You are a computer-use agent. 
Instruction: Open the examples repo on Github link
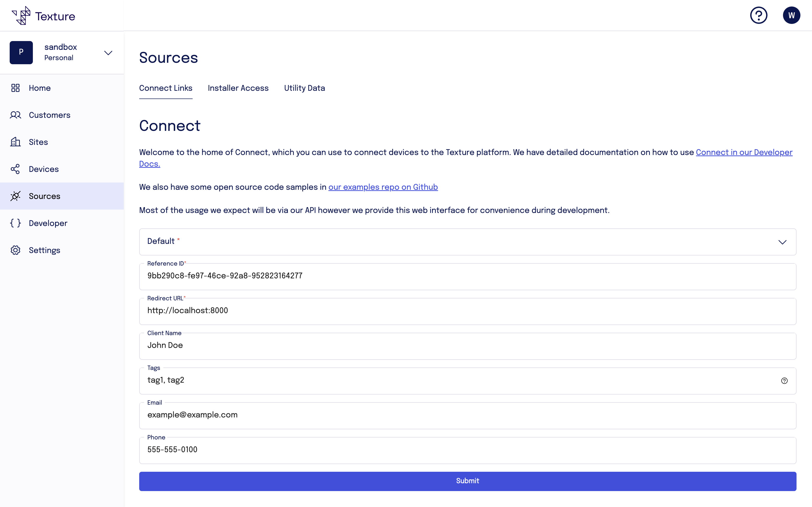click(383, 187)
